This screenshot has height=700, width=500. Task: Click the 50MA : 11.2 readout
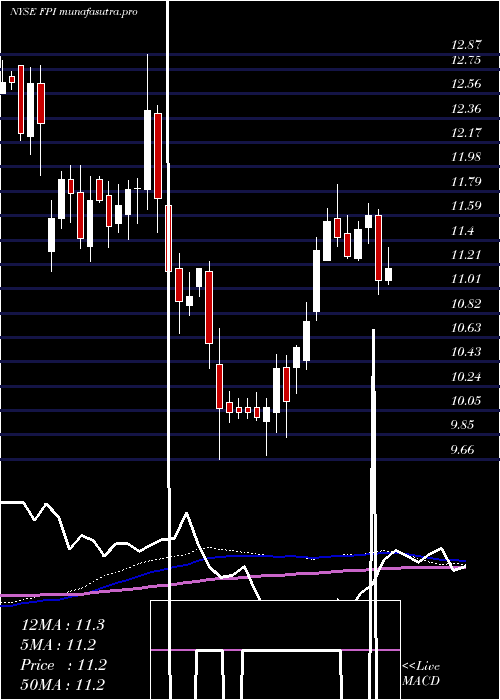point(62,684)
